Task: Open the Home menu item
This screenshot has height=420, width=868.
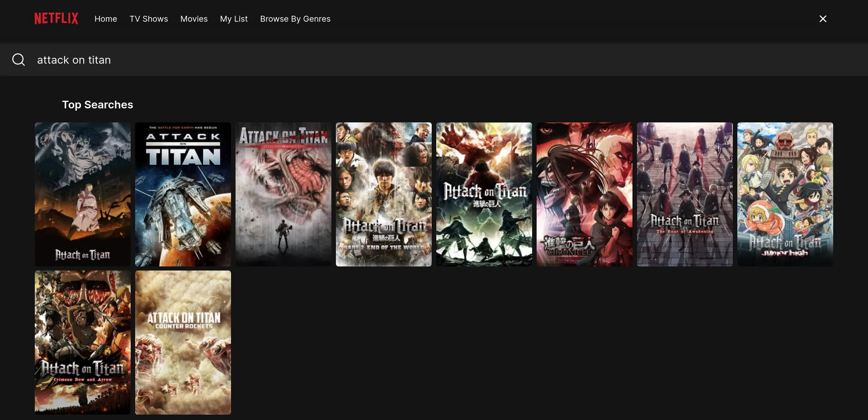Action: pos(106,19)
